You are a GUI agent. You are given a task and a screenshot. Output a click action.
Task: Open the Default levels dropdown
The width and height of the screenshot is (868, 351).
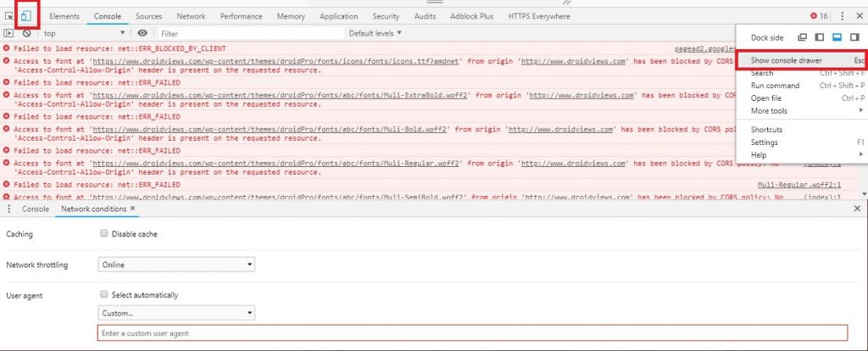click(376, 33)
